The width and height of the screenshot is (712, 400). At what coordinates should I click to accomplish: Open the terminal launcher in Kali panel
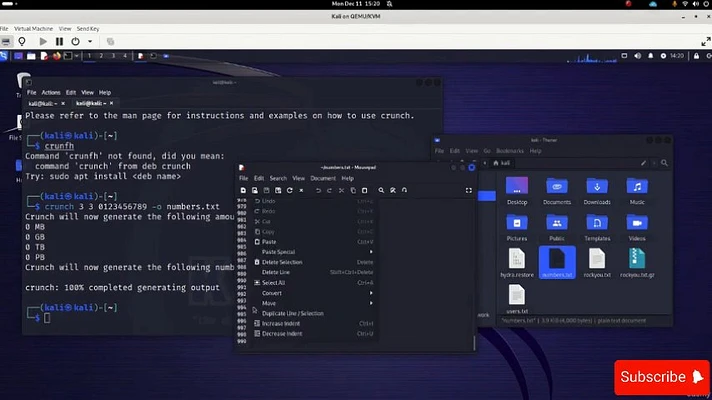(68, 56)
